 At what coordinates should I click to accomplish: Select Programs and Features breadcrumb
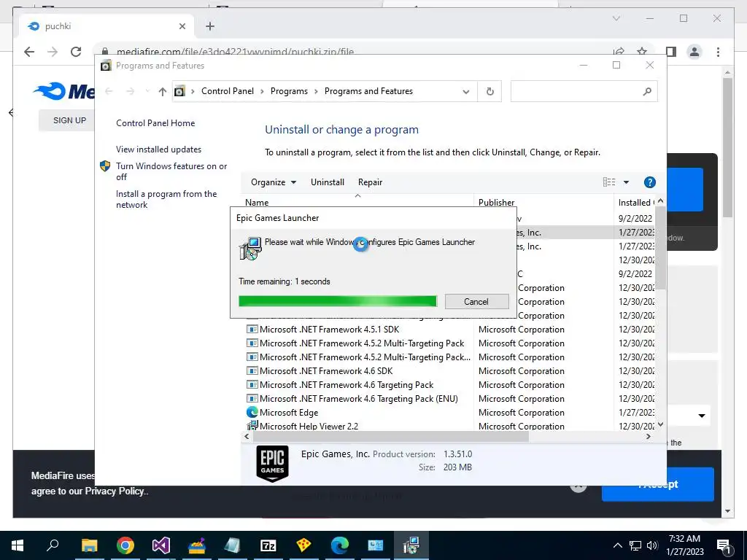coord(368,91)
